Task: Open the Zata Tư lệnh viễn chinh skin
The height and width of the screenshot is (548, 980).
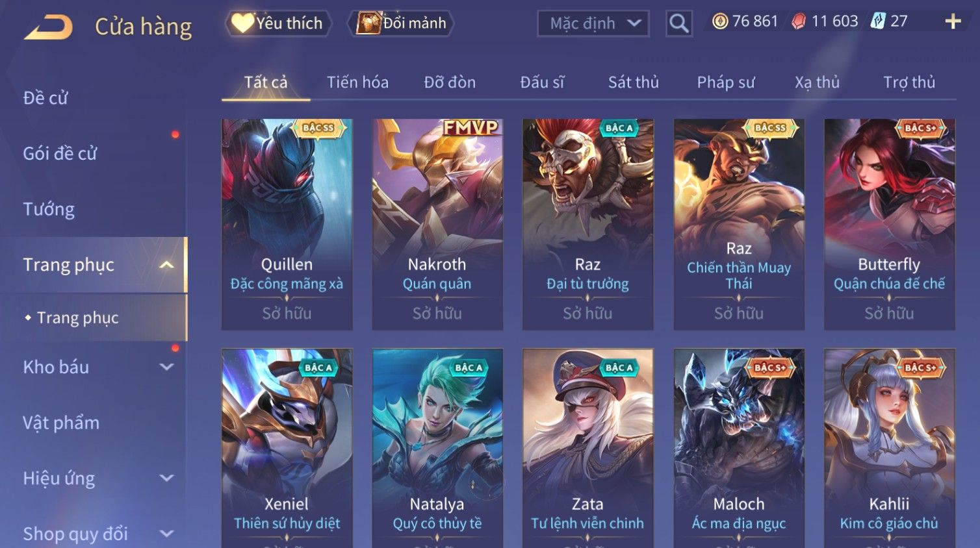Action: [x=587, y=448]
